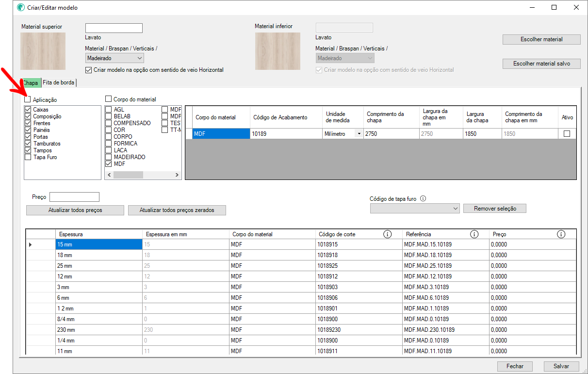Click info icon beside Código de tapa furo
Image resolution: width=588 pixels, height=374 pixels.
[x=423, y=198]
